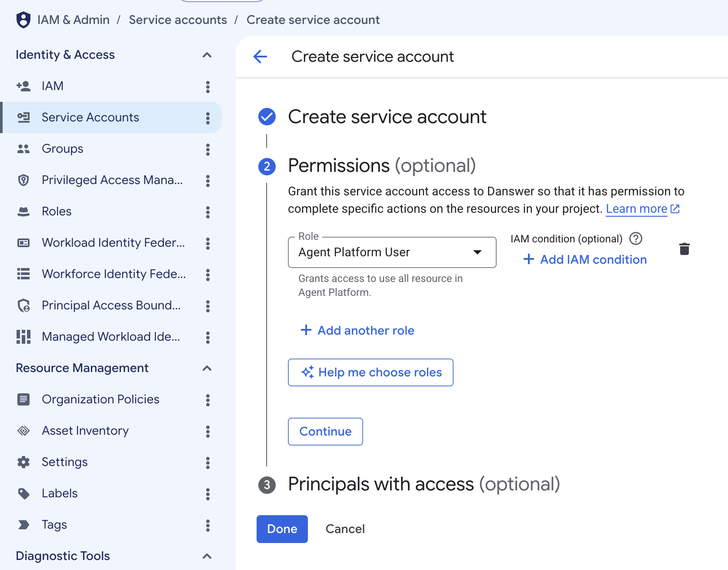This screenshot has width=728, height=570.
Task: Open the more options menu for IAM
Action: pos(208,87)
